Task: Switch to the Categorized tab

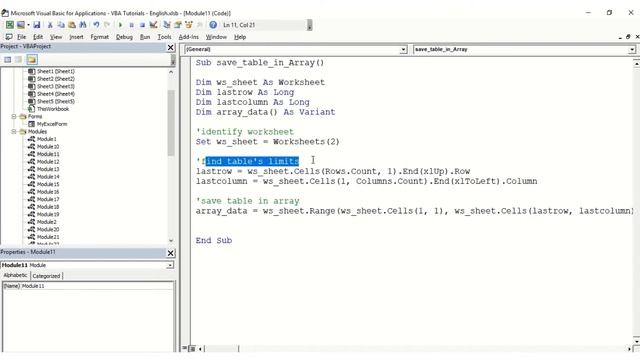Action: pyautogui.click(x=46, y=276)
